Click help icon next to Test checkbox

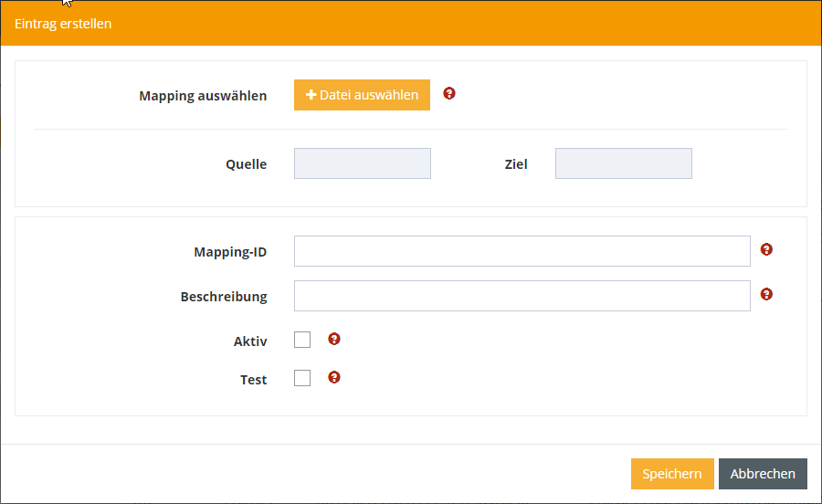pos(334,377)
